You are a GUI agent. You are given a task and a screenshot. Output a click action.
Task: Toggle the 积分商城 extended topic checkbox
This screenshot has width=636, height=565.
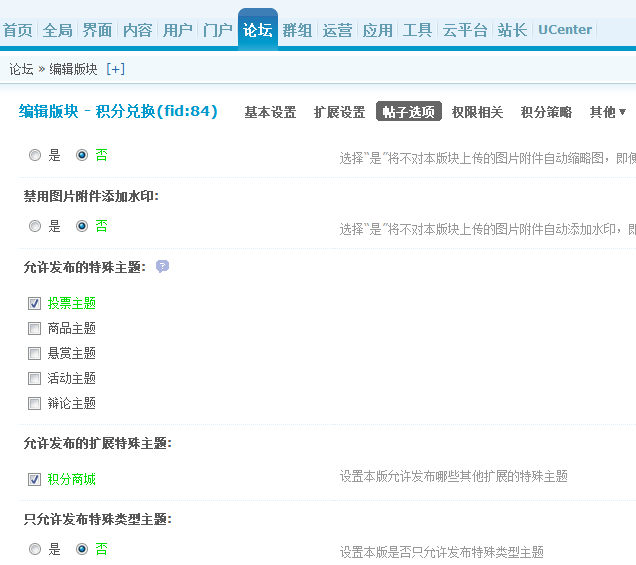coord(34,479)
